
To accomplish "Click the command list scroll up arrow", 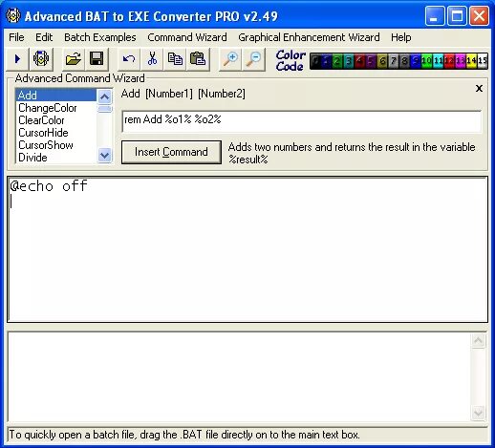I will click(x=104, y=96).
